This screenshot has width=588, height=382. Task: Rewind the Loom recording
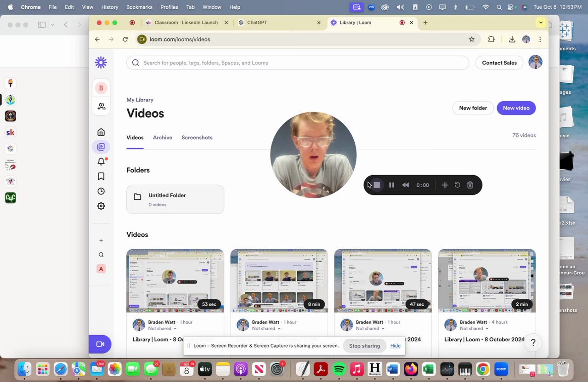(406, 185)
